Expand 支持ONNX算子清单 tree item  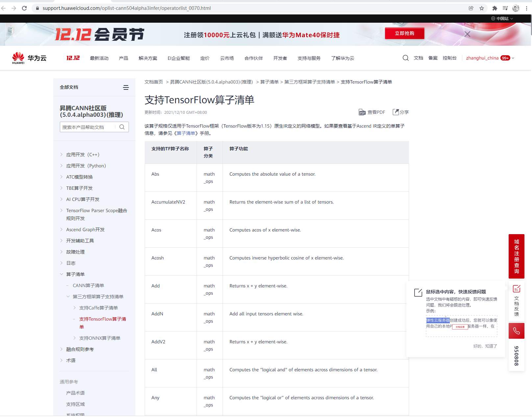click(75, 338)
